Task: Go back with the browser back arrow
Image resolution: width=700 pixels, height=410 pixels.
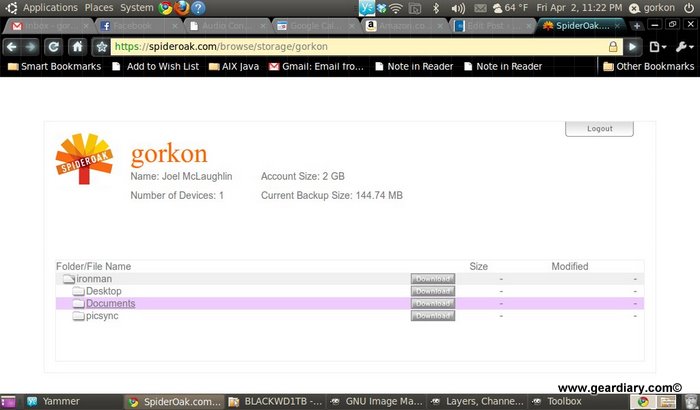Action: [12, 46]
